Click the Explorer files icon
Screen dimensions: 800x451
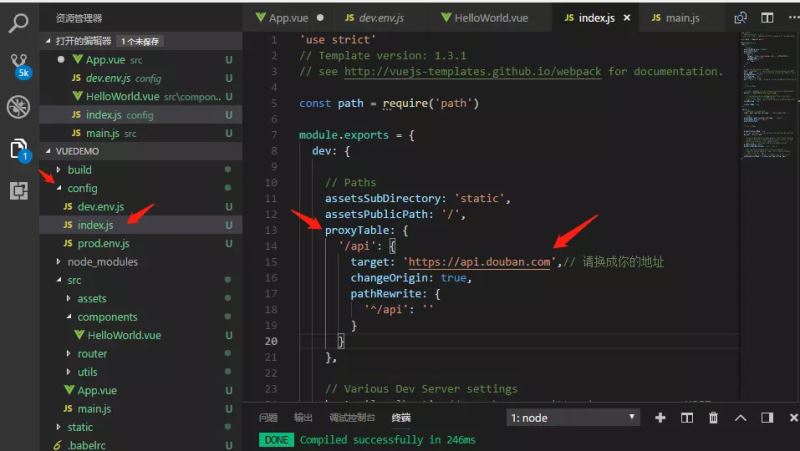tap(18, 148)
